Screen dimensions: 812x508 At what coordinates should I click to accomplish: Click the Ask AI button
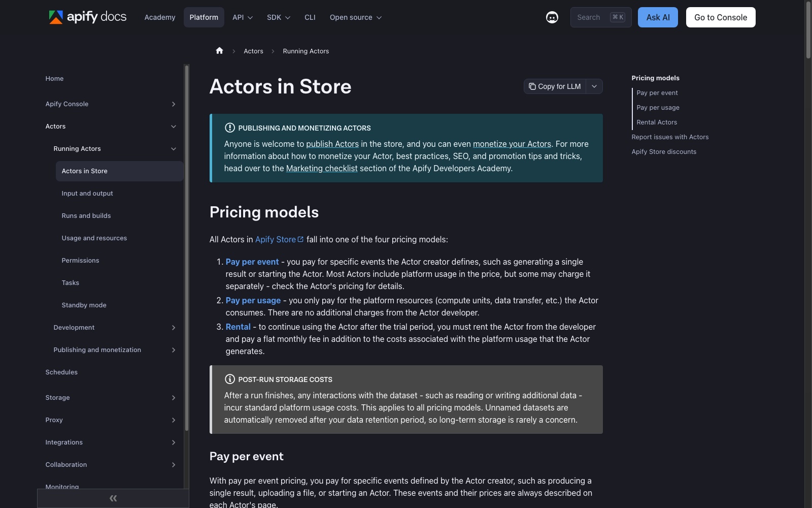click(658, 17)
